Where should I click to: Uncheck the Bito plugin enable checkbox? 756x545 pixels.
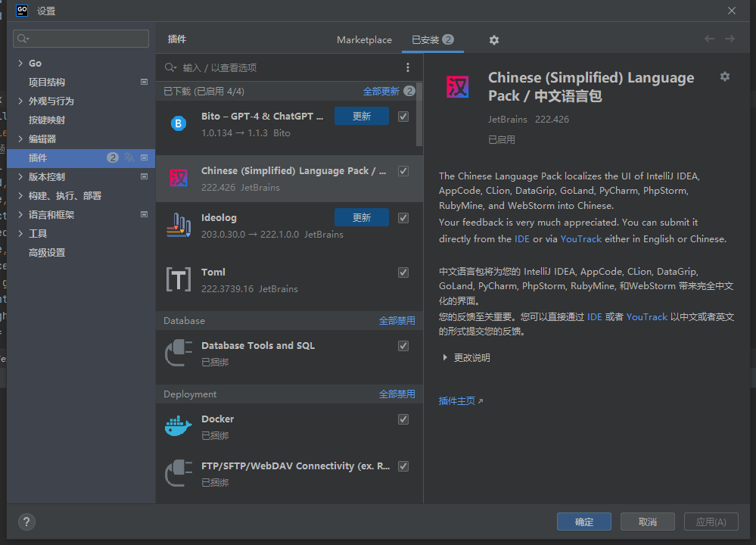[403, 116]
